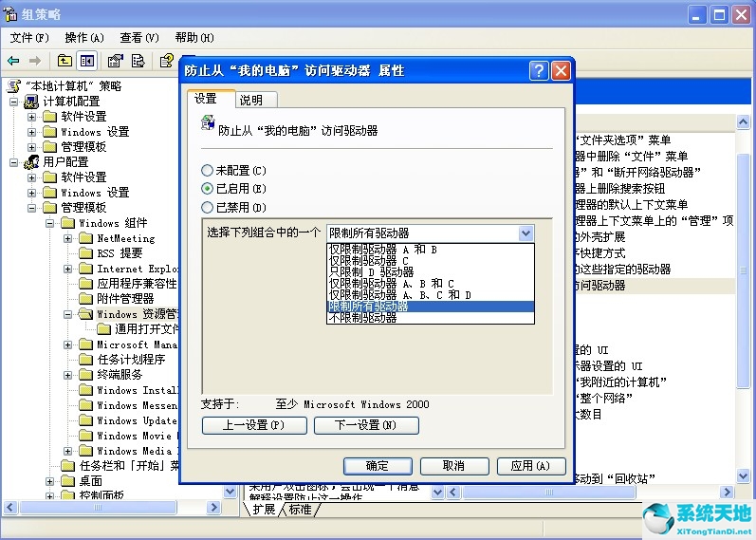
Task: Open the 文件(F) menu
Action: point(29,38)
